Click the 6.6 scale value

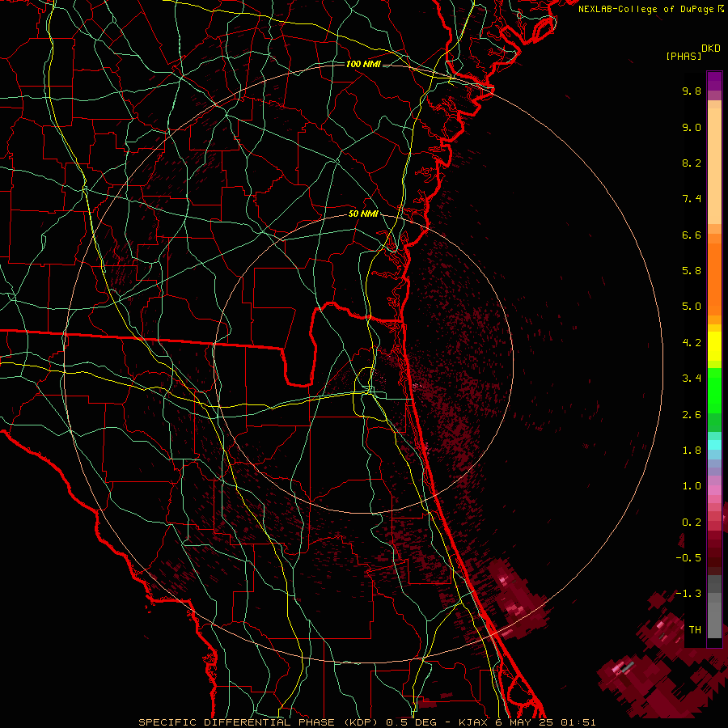[x=692, y=235]
